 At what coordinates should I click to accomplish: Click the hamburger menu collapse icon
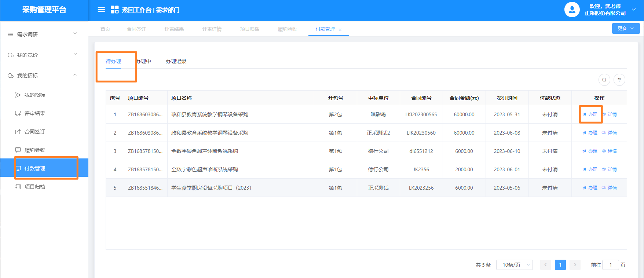click(x=101, y=10)
